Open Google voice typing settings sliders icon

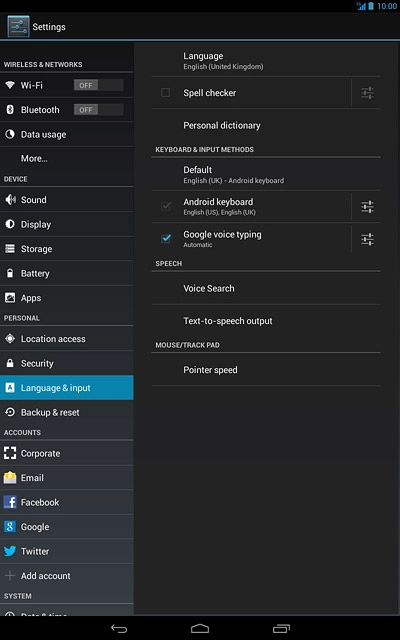pos(367,239)
